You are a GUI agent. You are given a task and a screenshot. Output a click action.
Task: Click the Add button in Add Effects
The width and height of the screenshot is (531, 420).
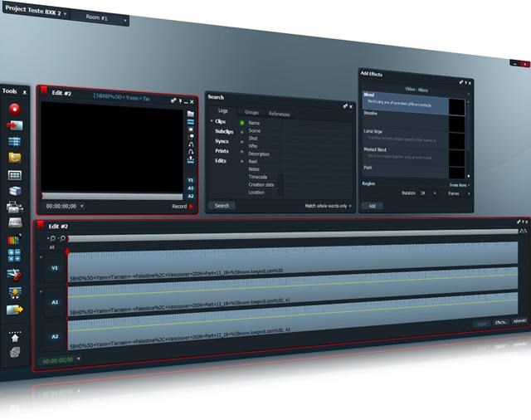pos(371,205)
